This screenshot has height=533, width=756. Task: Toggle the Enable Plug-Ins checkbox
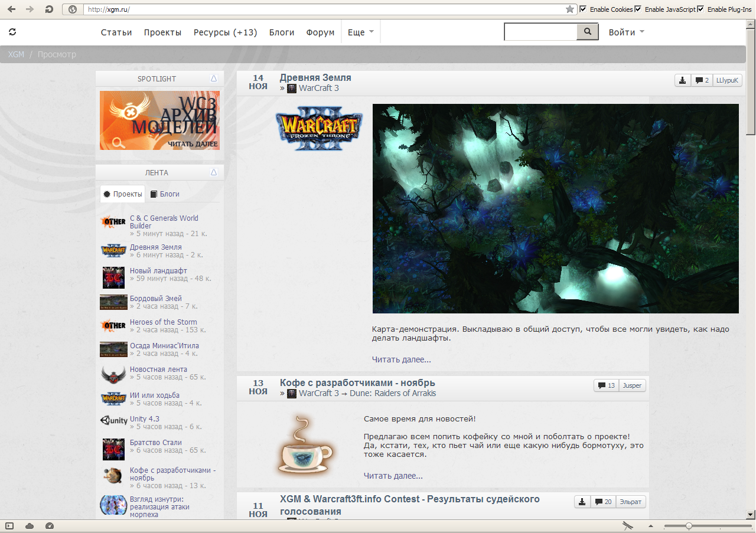701,9
